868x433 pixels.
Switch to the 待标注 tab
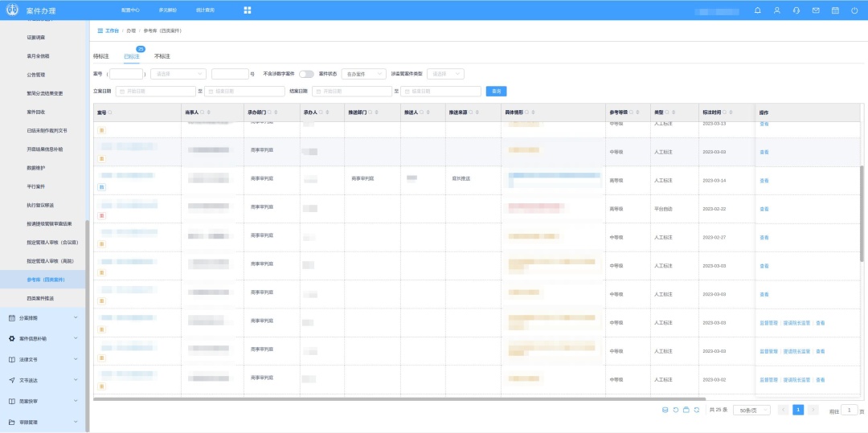[100, 56]
